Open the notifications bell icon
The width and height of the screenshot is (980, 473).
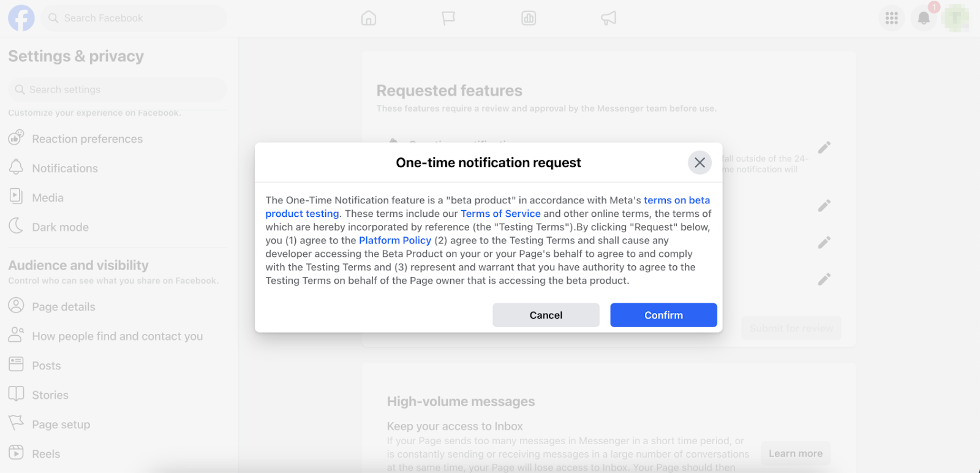point(924,18)
